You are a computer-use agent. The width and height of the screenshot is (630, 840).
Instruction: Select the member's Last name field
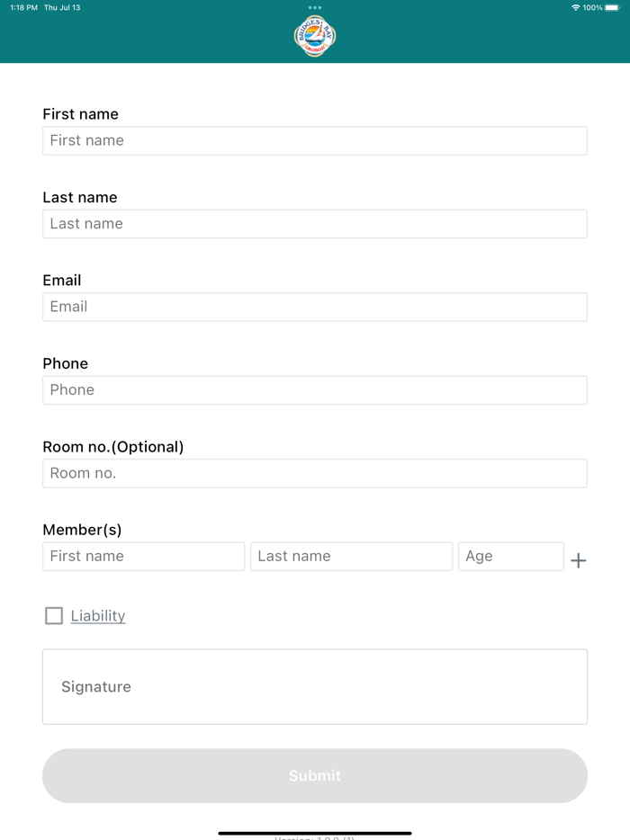(x=351, y=556)
